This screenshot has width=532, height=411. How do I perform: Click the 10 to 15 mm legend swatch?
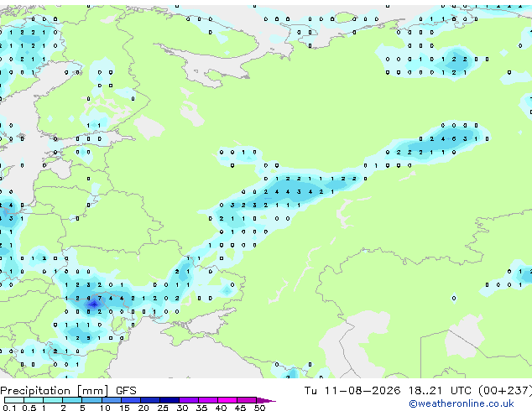(x=112, y=400)
